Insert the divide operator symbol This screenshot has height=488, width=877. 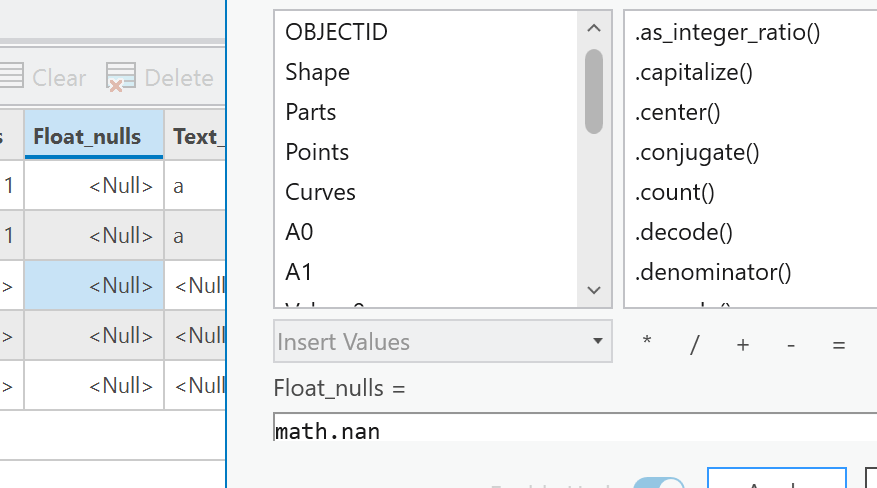[695, 343]
